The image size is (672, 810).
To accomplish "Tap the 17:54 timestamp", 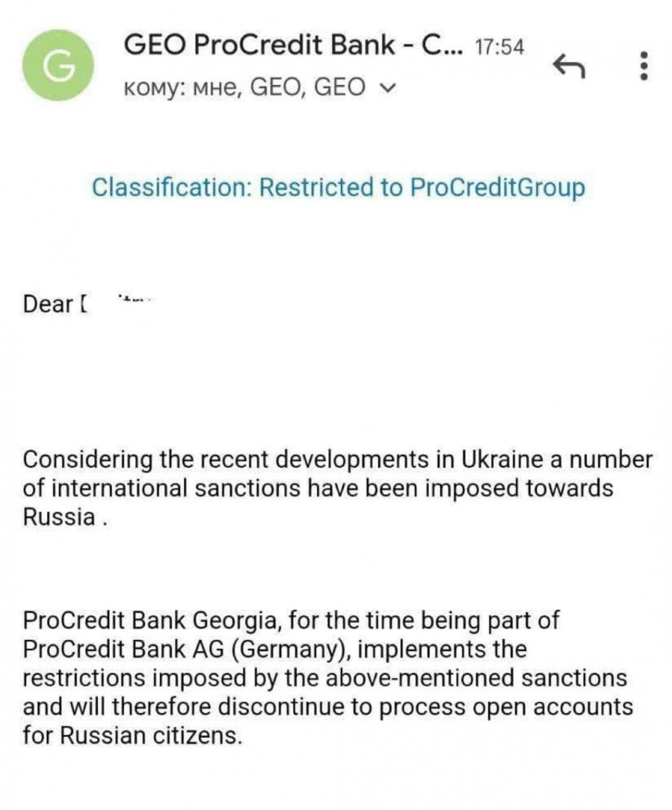I will 499,47.
